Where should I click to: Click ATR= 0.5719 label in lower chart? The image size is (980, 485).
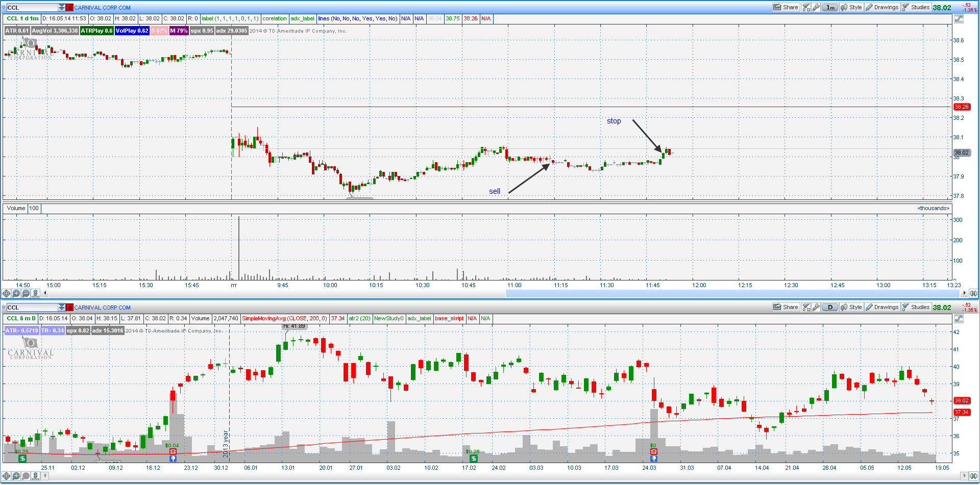(21, 330)
